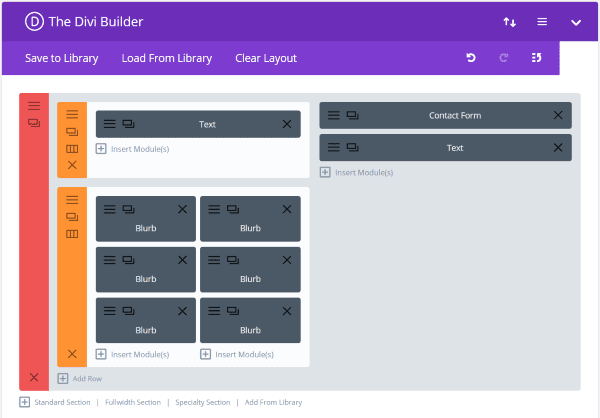Click the Divi Builder logo icon
The height and width of the screenshot is (418, 600).
[x=34, y=22]
